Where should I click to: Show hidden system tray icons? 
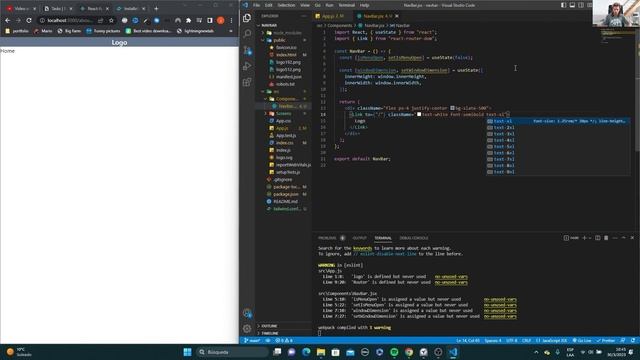tap(536, 352)
